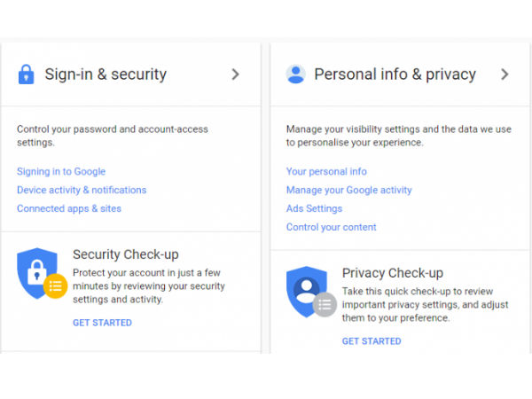Image resolution: width=532 pixels, height=399 pixels.
Task: Open the Your personal info link
Action: pyautogui.click(x=326, y=171)
